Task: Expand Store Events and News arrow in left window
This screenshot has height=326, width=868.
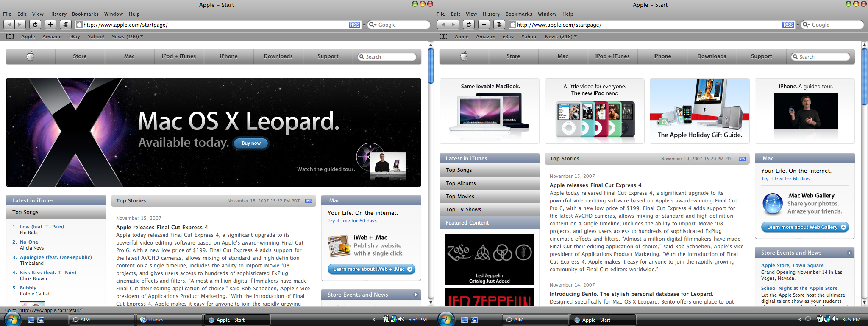Action: point(416,295)
